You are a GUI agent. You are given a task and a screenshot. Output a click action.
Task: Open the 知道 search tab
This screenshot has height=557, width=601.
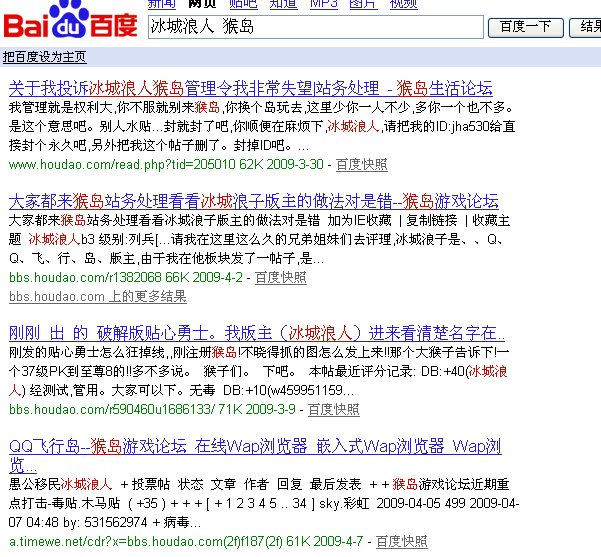tap(284, 4)
